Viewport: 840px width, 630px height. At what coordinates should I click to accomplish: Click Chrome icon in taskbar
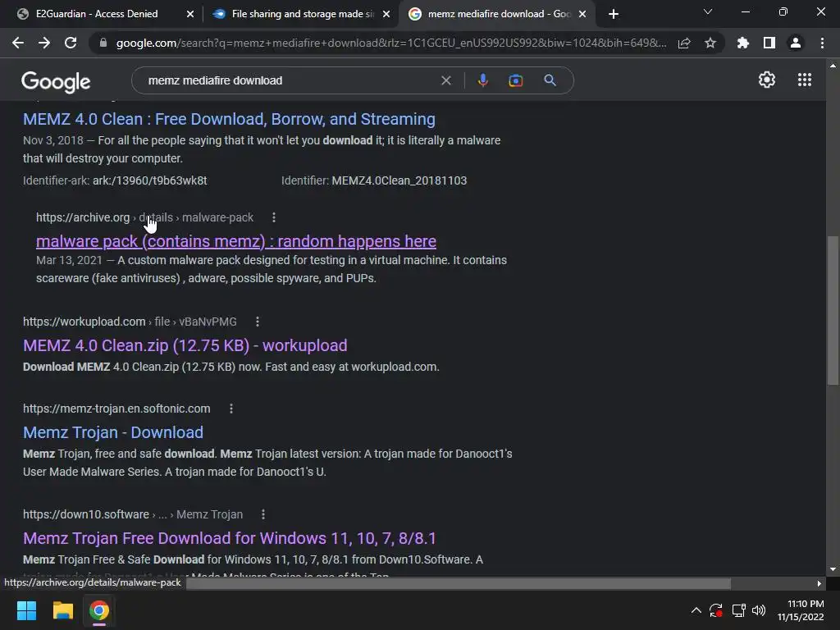pyautogui.click(x=99, y=610)
